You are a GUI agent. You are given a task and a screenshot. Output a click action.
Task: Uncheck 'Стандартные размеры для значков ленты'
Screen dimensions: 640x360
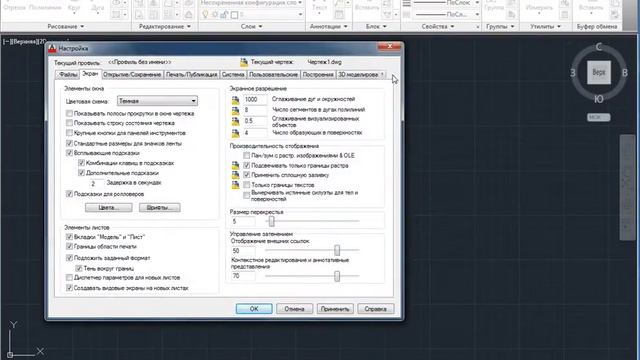point(69,143)
